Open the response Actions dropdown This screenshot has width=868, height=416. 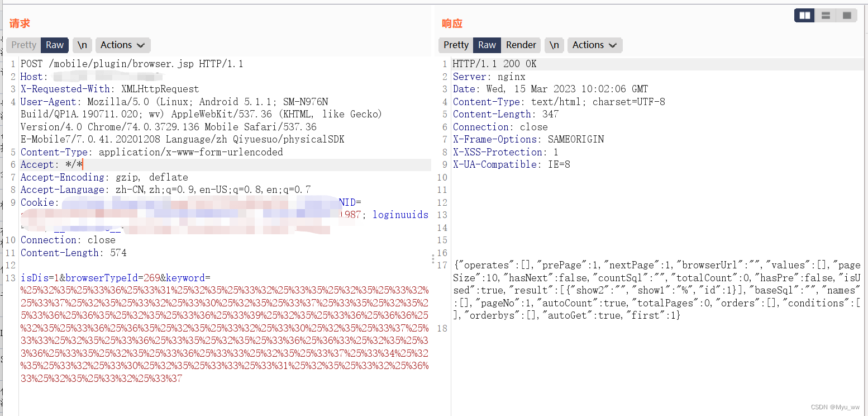click(x=594, y=45)
